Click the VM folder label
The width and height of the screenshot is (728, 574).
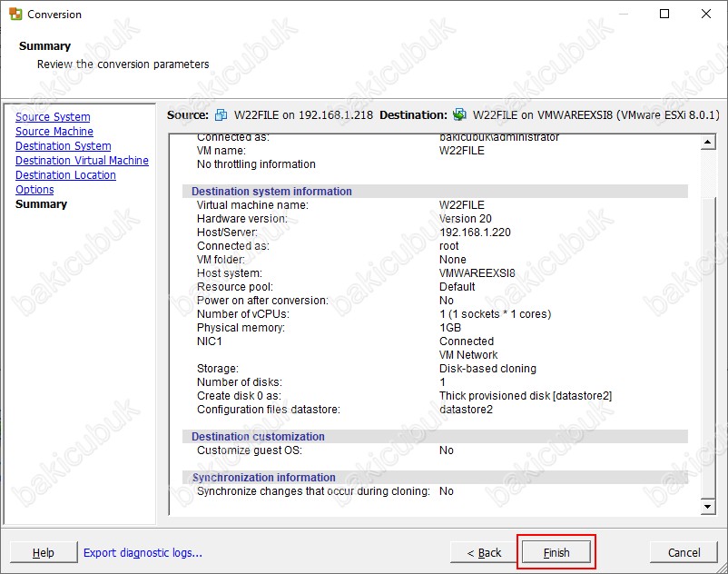pos(221,260)
